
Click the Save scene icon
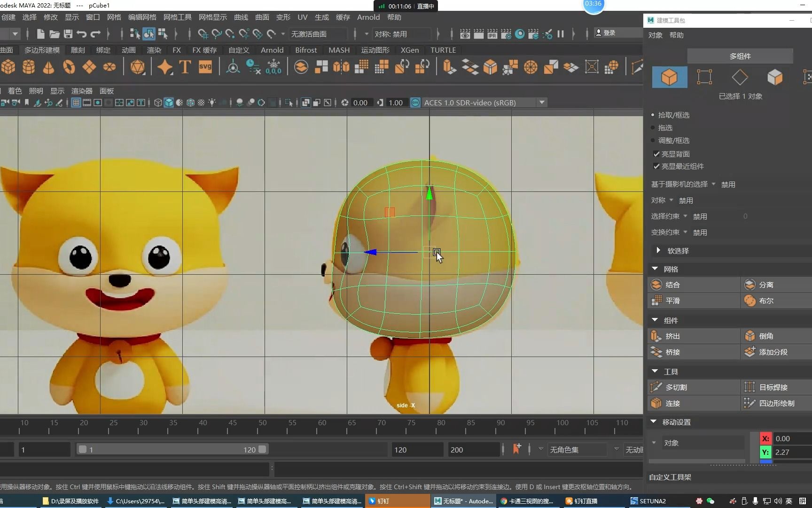(68, 34)
